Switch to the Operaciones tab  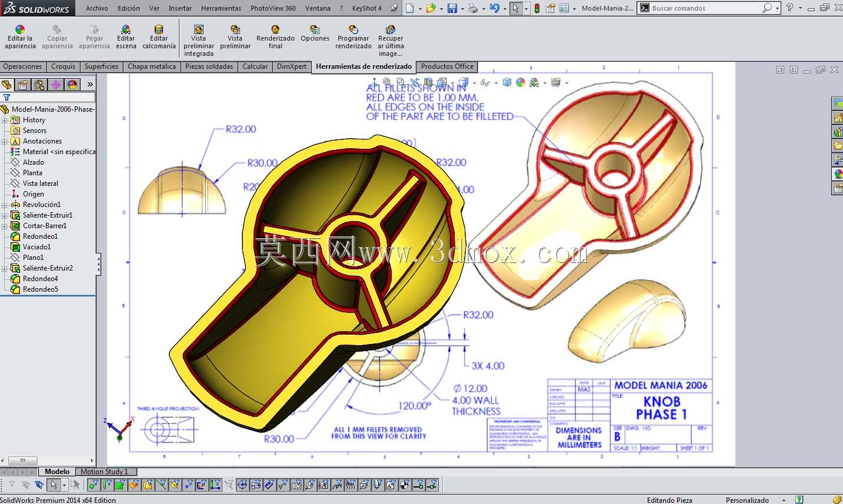coord(22,66)
